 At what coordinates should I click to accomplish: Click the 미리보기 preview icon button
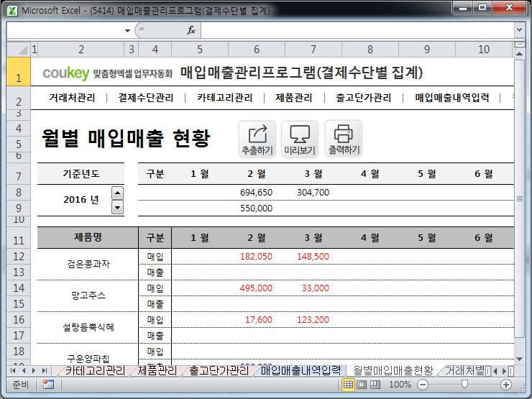click(x=300, y=139)
